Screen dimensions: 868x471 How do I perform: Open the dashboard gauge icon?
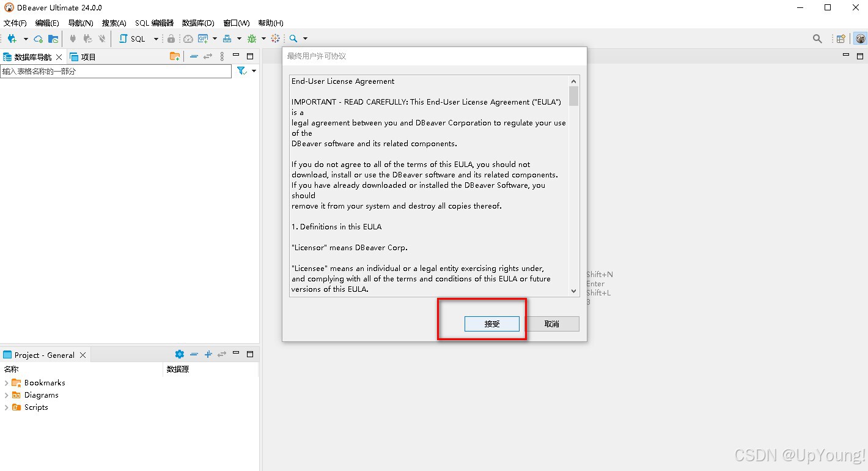[x=188, y=39]
